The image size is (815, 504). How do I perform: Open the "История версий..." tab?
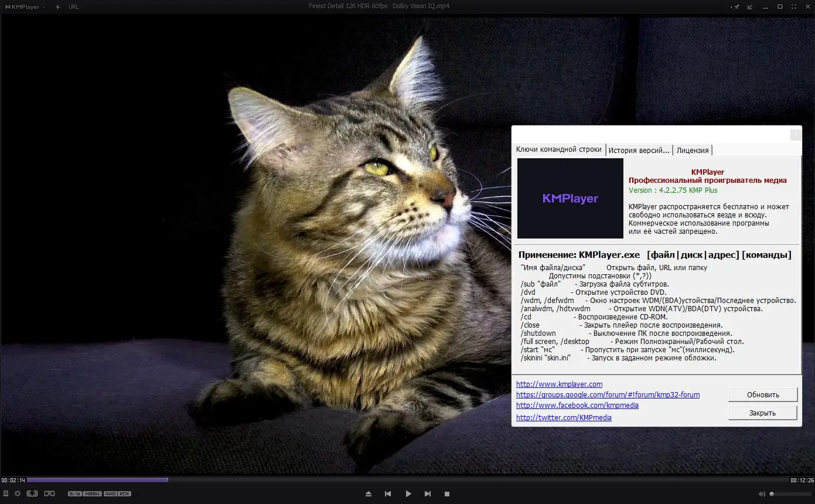click(x=639, y=150)
